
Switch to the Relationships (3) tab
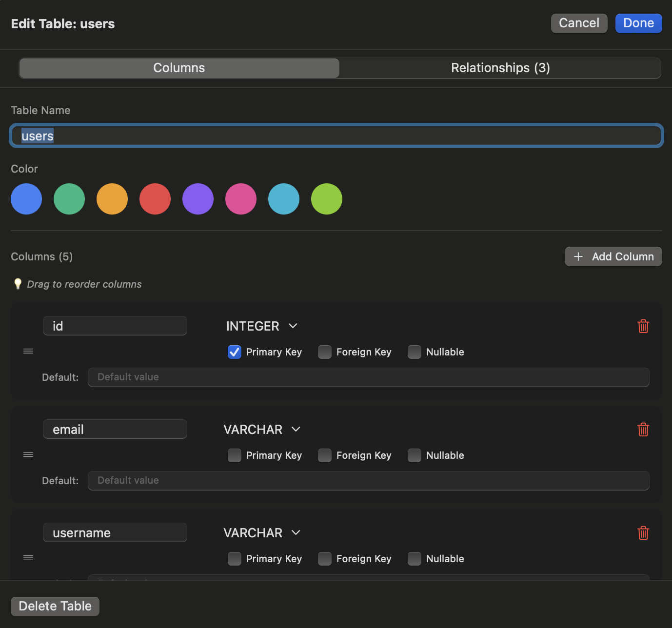[x=500, y=68]
